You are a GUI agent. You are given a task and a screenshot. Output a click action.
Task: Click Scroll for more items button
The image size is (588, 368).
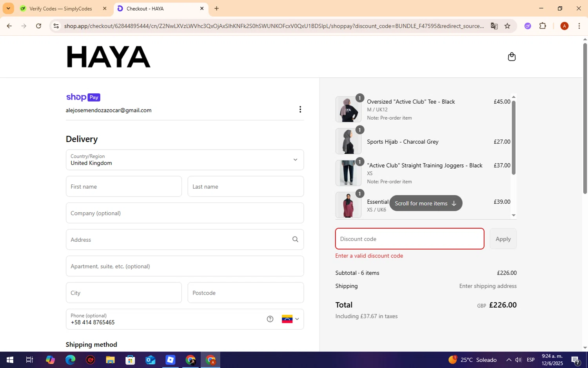pos(426,203)
